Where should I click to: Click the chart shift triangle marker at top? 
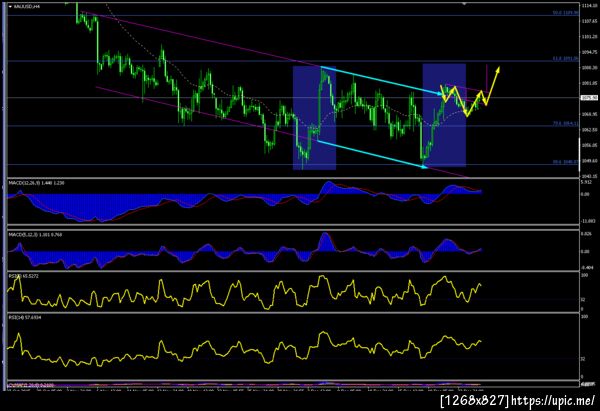click(x=464, y=4)
